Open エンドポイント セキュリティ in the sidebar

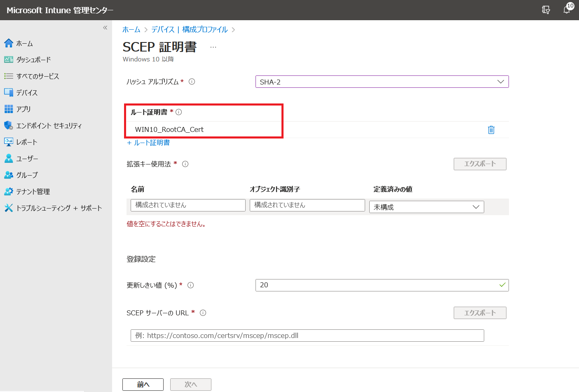[x=49, y=126]
